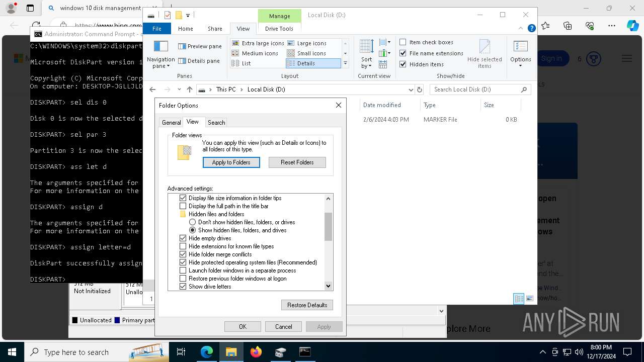Switch to Search tab in Folder Options

pyautogui.click(x=216, y=122)
